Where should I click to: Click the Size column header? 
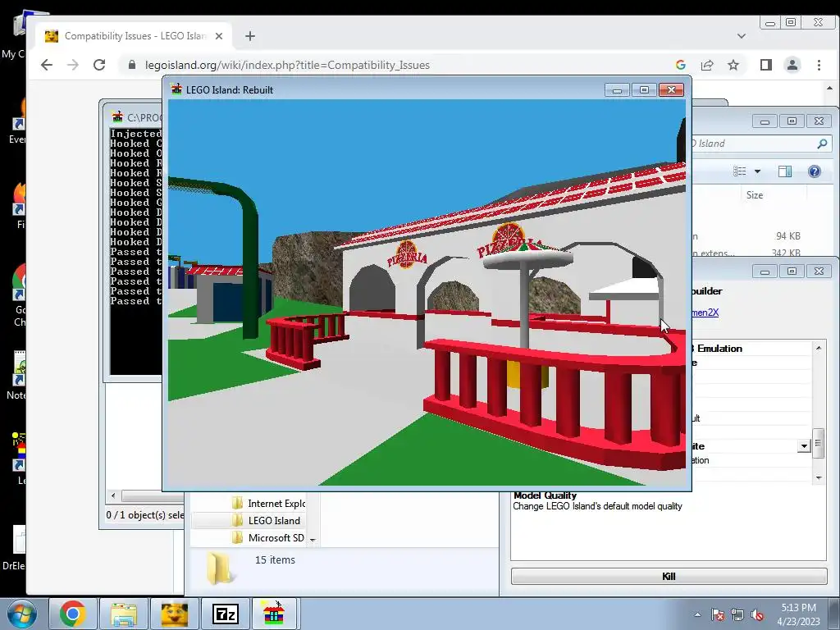[755, 195]
